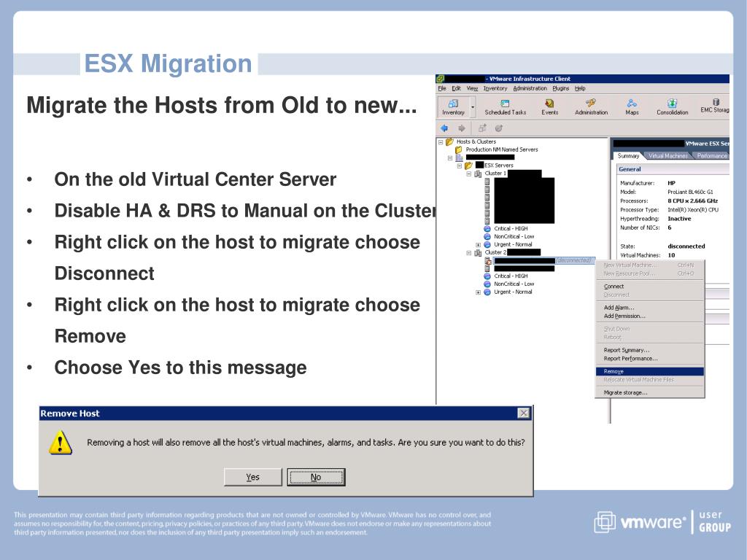Open the View menu

tap(472, 88)
